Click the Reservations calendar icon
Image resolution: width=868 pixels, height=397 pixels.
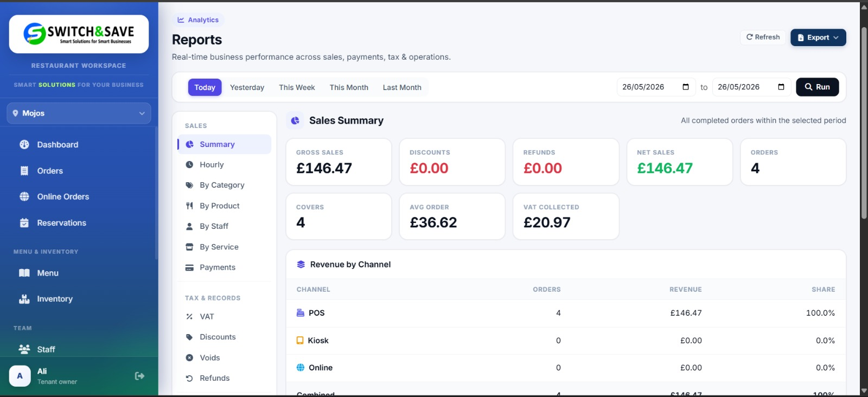pos(24,223)
